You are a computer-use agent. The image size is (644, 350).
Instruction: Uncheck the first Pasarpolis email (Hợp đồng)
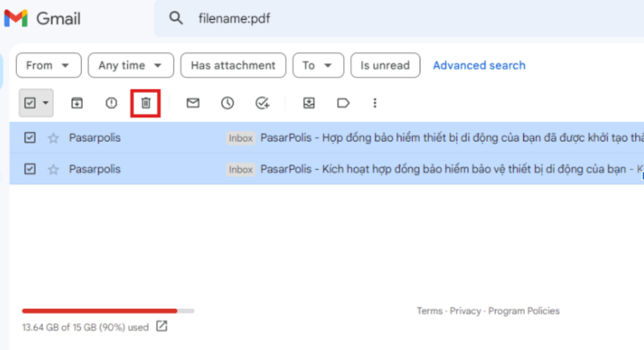pos(30,138)
